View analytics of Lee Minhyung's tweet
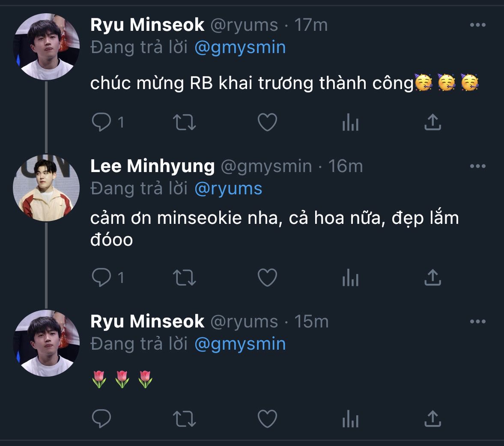This screenshot has height=446, width=504. point(350,278)
